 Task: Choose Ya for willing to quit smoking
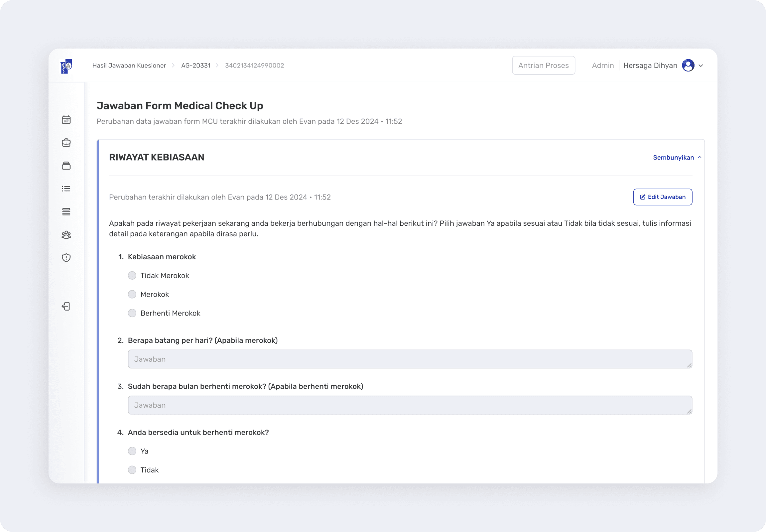coord(132,451)
